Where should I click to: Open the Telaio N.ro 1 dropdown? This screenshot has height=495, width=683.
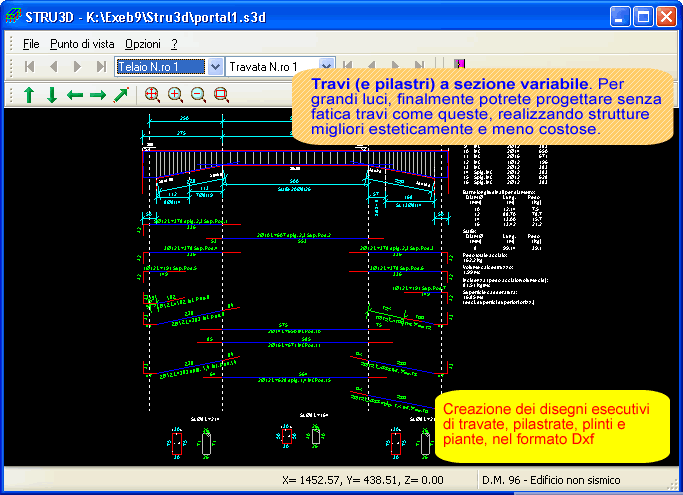point(216,67)
